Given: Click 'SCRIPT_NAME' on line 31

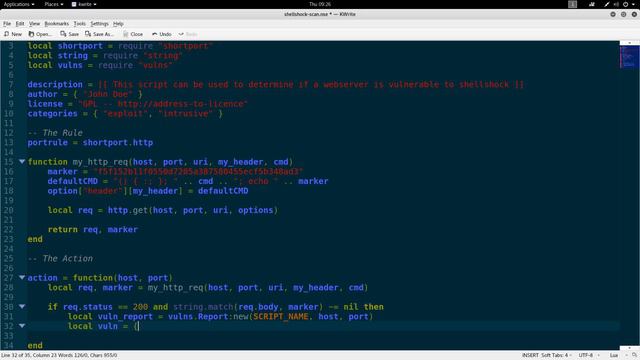Looking at the screenshot, I should [x=281, y=316].
